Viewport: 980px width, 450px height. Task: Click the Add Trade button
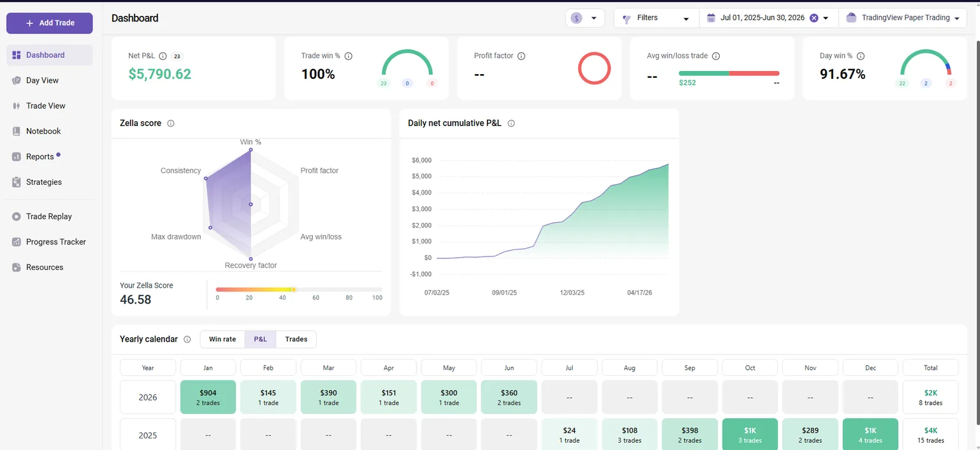tap(50, 23)
